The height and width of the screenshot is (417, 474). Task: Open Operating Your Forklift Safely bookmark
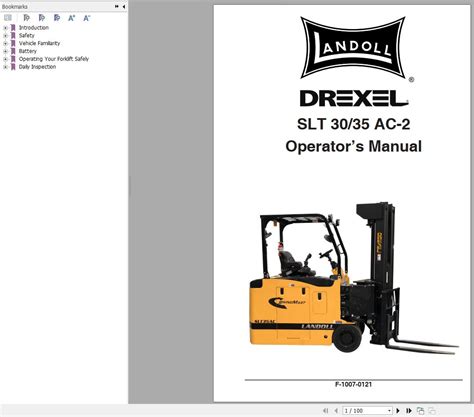(54, 59)
